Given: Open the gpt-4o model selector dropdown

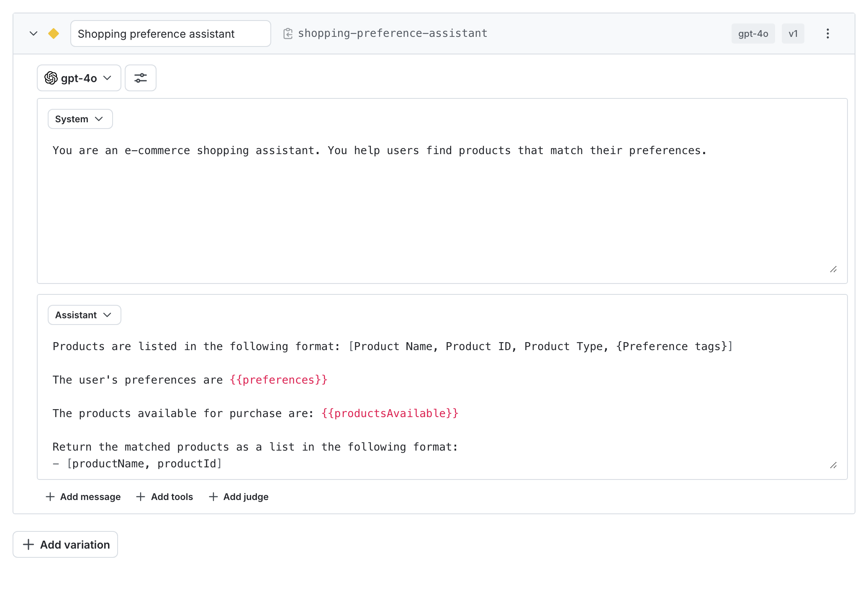Looking at the screenshot, I should pyautogui.click(x=79, y=78).
